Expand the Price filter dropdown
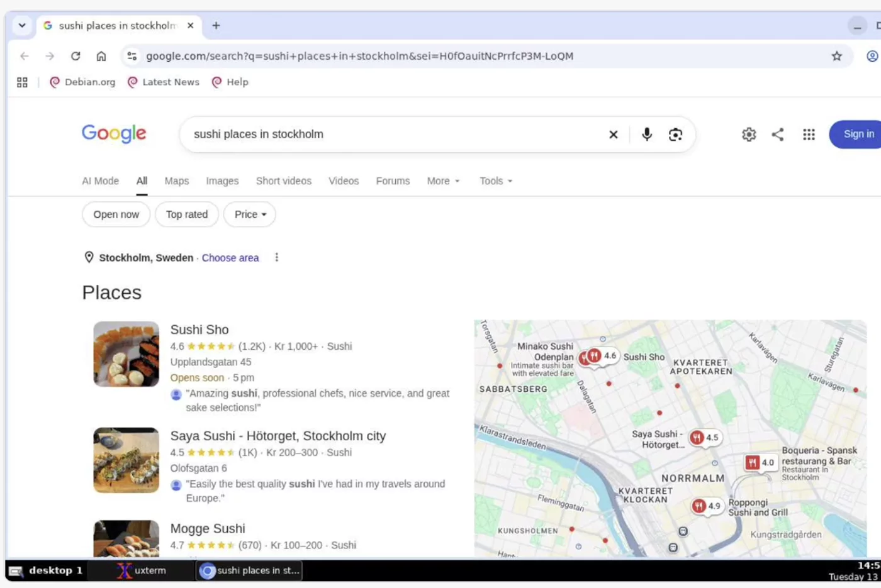 click(x=250, y=214)
